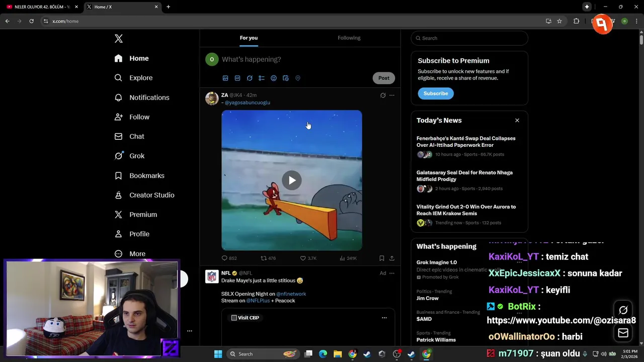The image size is (644, 362).
Task: Open Chrome Extensions puzzle icon
Action: pyautogui.click(x=577, y=21)
